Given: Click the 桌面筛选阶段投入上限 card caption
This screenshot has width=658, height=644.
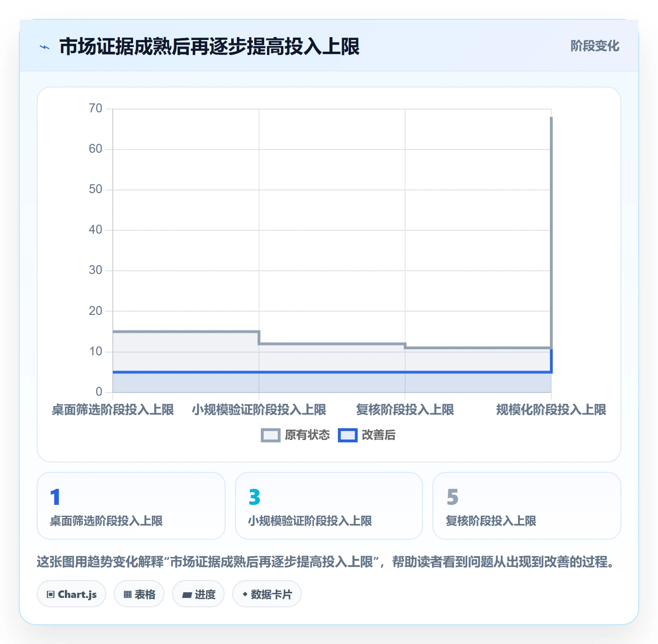Looking at the screenshot, I should [x=106, y=521].
